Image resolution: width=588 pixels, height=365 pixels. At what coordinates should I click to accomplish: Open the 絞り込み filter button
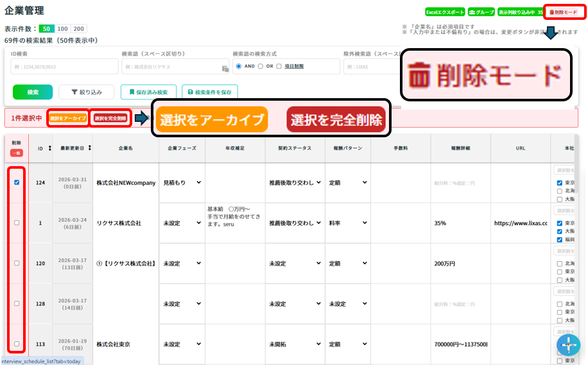[87, 92]
